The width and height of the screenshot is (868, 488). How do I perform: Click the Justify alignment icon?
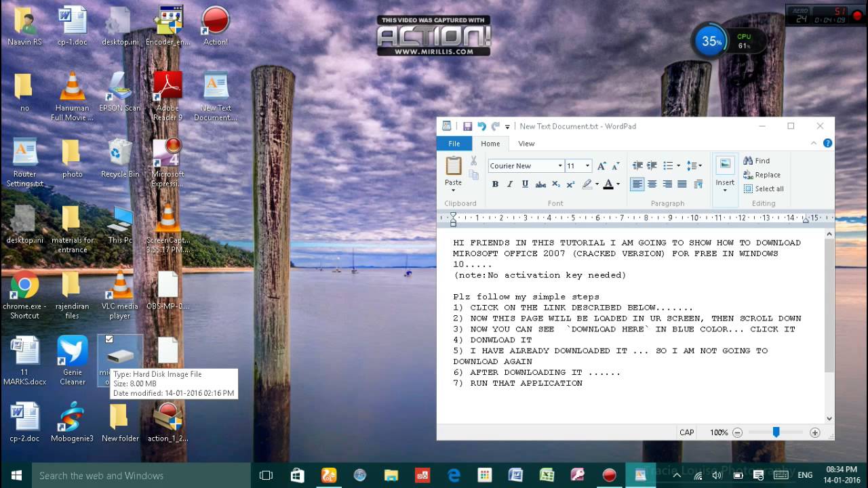(682, 184)
